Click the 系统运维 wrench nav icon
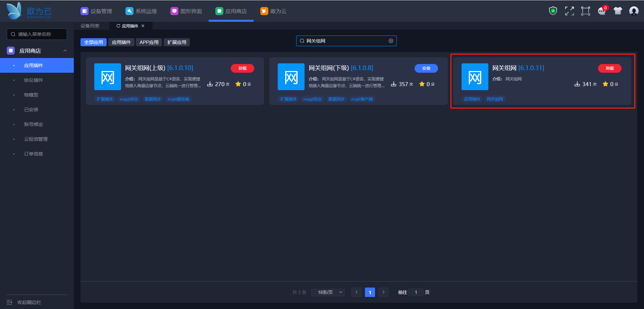Screen dimensions: 644x309 point(129,11)
